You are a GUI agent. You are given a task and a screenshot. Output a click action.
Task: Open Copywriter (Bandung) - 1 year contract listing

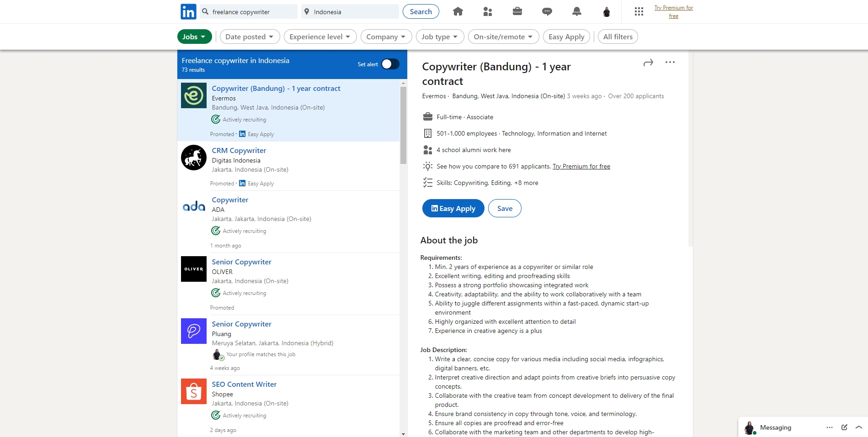tap(276, 88)
